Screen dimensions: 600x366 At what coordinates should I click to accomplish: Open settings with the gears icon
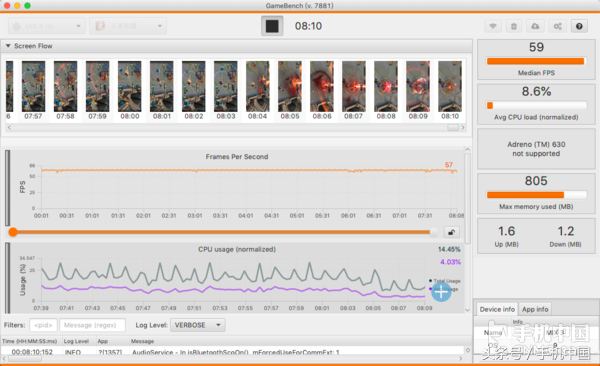pos(558,26)
